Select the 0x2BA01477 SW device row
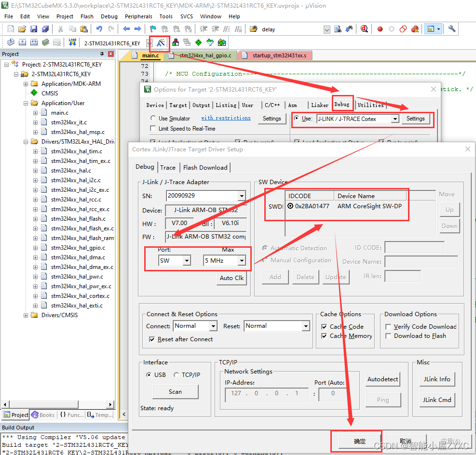476x455 pixels. click(346, 206)
